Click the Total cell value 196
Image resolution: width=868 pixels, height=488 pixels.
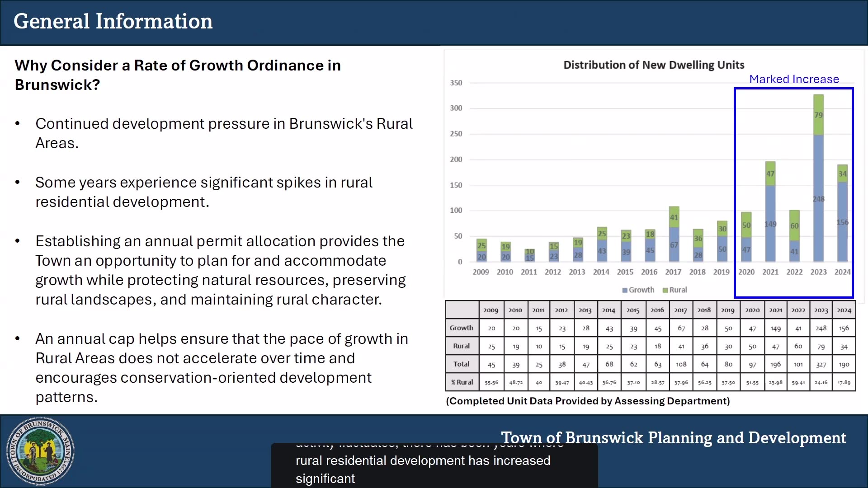[x=776, y=365]
